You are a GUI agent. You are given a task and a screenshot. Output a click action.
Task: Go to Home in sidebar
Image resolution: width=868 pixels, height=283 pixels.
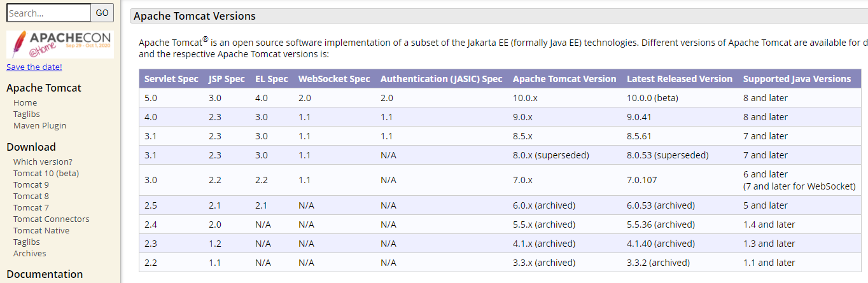click(25, 102)
